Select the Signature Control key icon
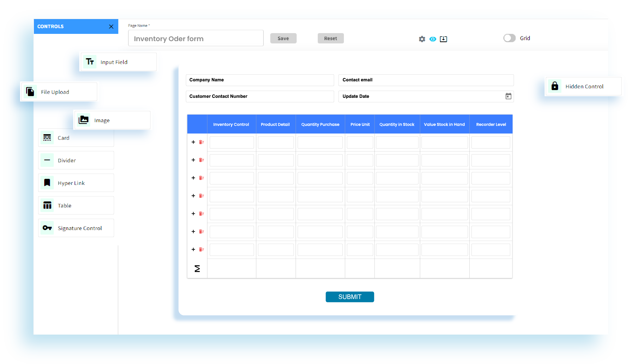Image resolution: width=634 pixels, height=364 pixels. tap(47, 228)
